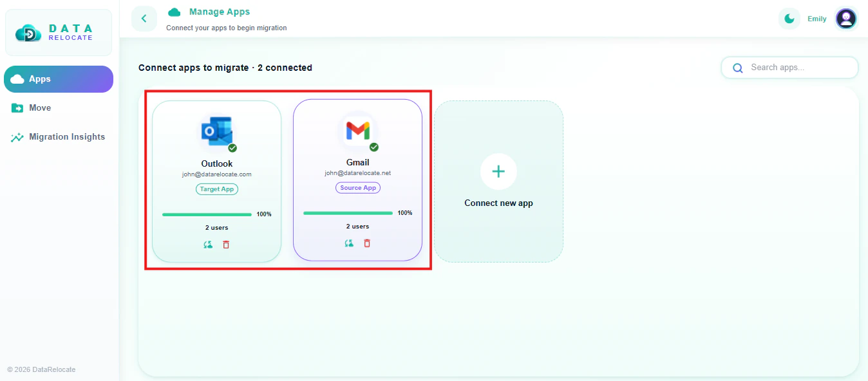Click the Connect new app label
The image size is (868, 381).
coord(499,203)
